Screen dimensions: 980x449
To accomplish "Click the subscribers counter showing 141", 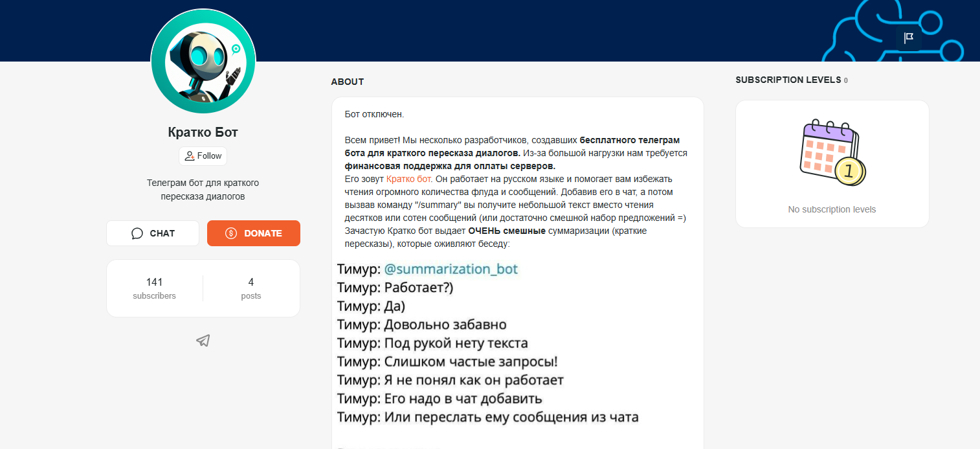I will tap(154, 288).
